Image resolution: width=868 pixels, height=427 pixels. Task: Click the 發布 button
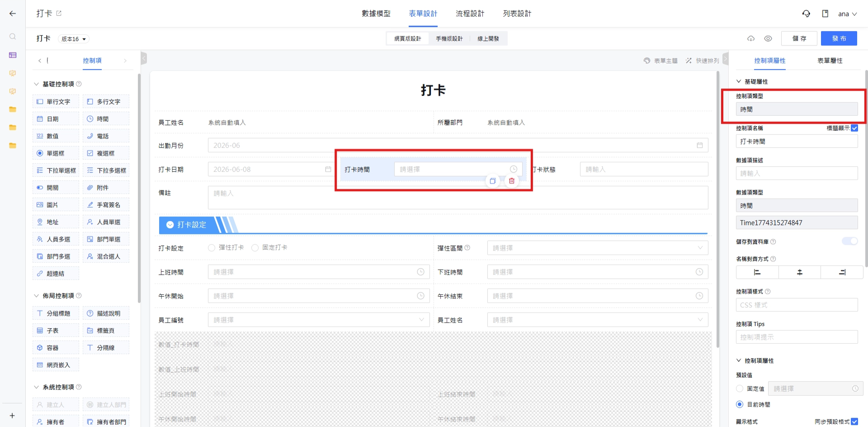(839, 38)
